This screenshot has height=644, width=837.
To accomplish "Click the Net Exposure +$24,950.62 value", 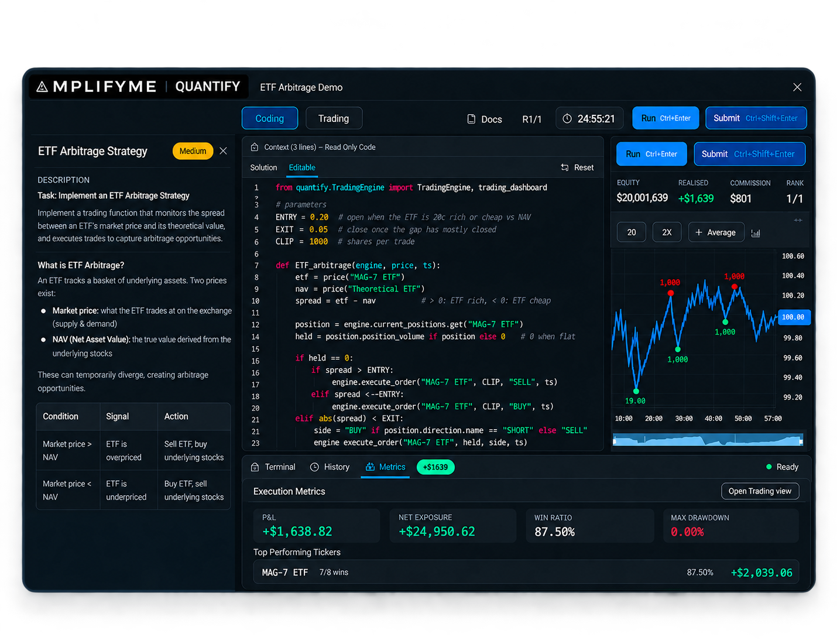I will click(437, 532).
